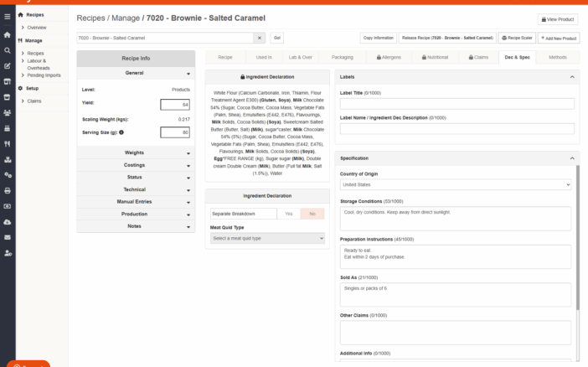Click the cake icon in sidebar

(x=8, y=128)
